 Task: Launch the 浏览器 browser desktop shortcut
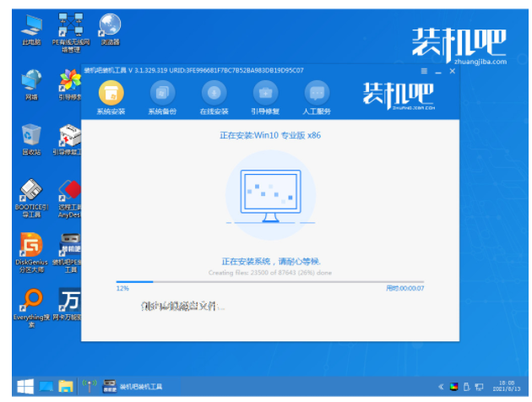109,25
